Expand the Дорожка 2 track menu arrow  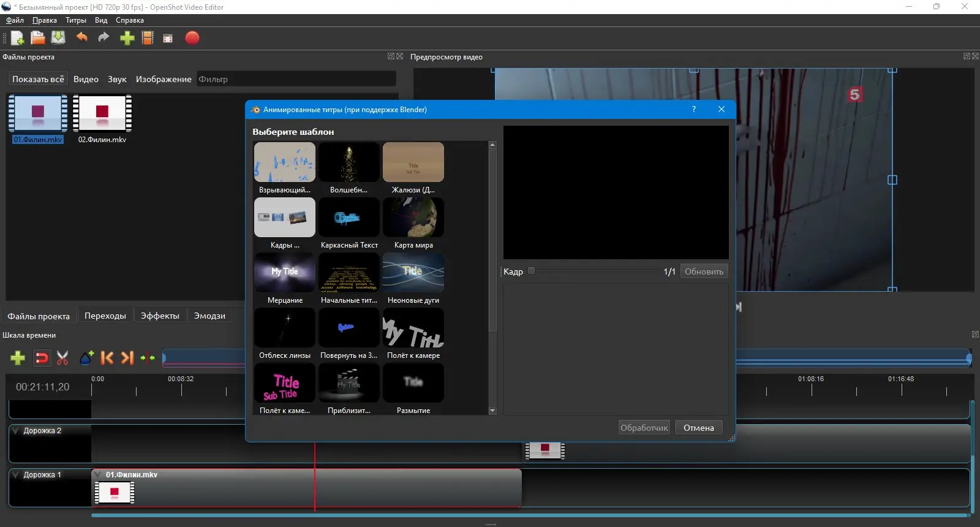pos(16,431)
